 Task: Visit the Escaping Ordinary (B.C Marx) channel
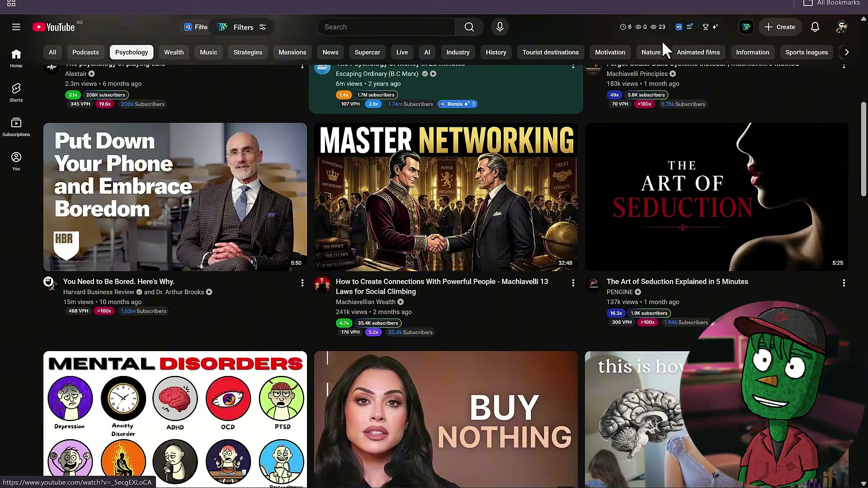point(377,74)
